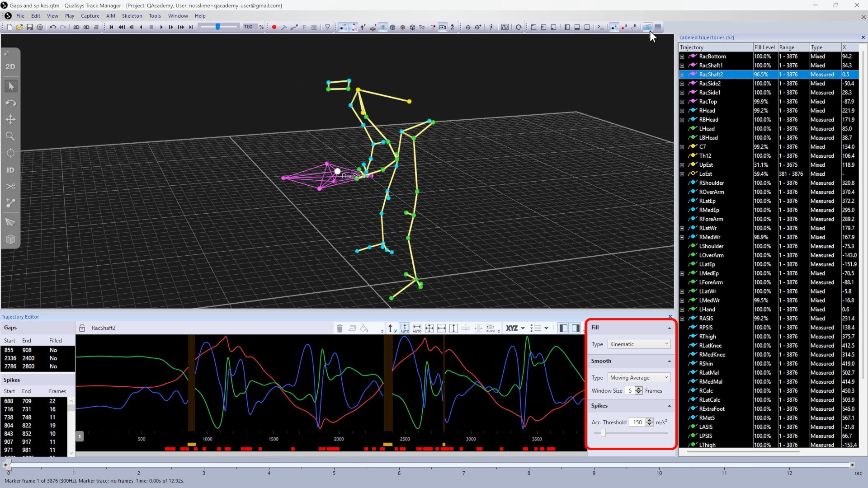Image resolution: width=868 pixels, height=488 pixels.
Task: Click the delete trash icon in Trajectory Editor
Action: click(x=340, y=328)
